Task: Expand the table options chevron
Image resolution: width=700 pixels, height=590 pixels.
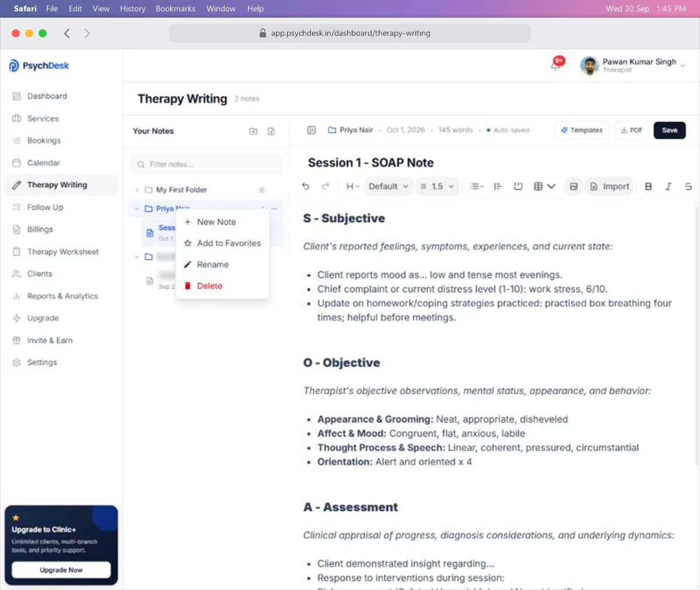Action: (x=551, y=186)
